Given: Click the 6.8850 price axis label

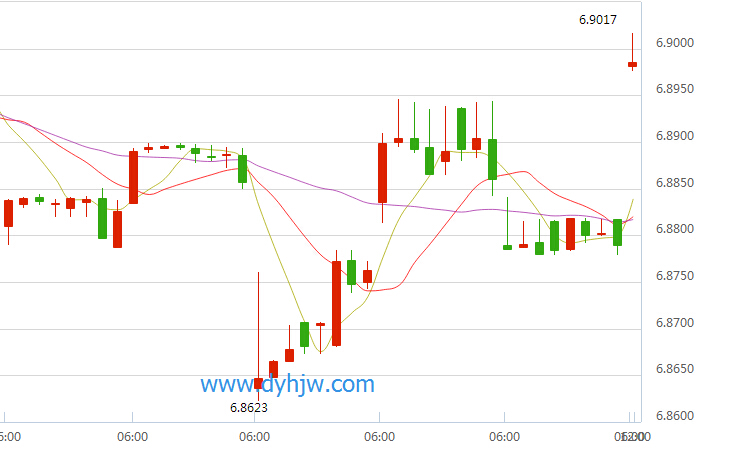Looking at the screenshot, I should [675, 183].
